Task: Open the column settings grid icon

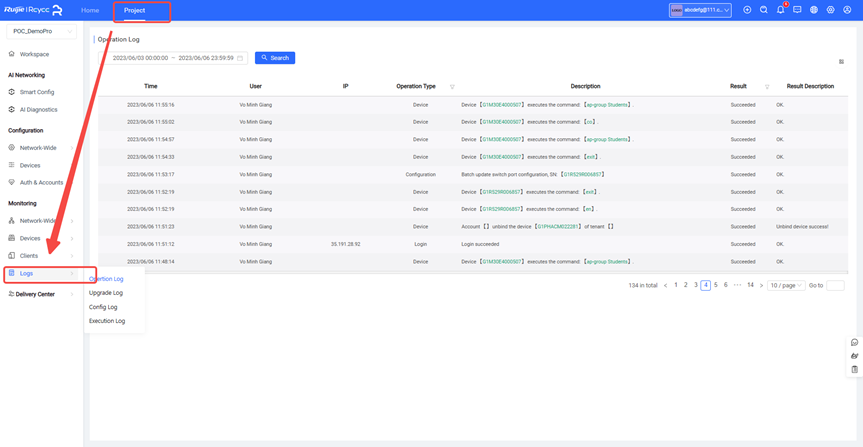Action: (841, 62)
